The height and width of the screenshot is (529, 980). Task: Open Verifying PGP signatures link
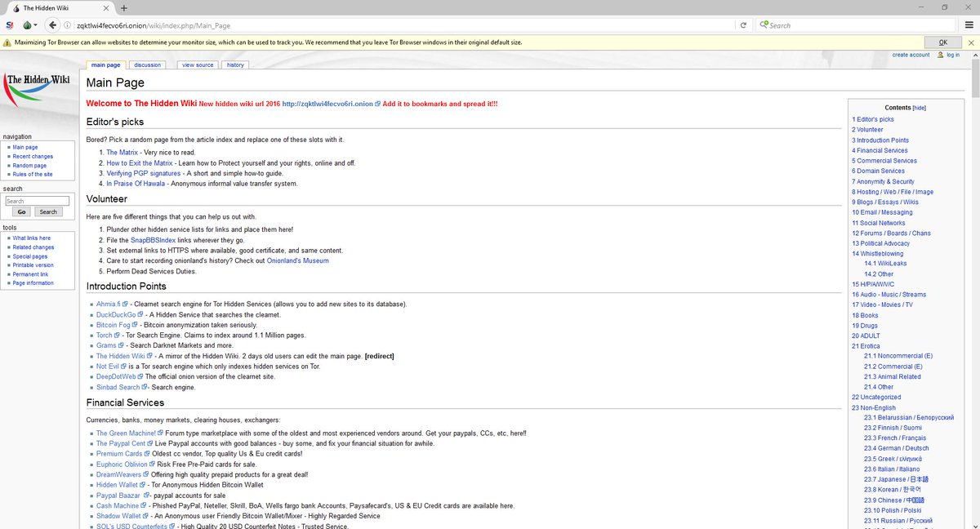click(x=143, y=173)
